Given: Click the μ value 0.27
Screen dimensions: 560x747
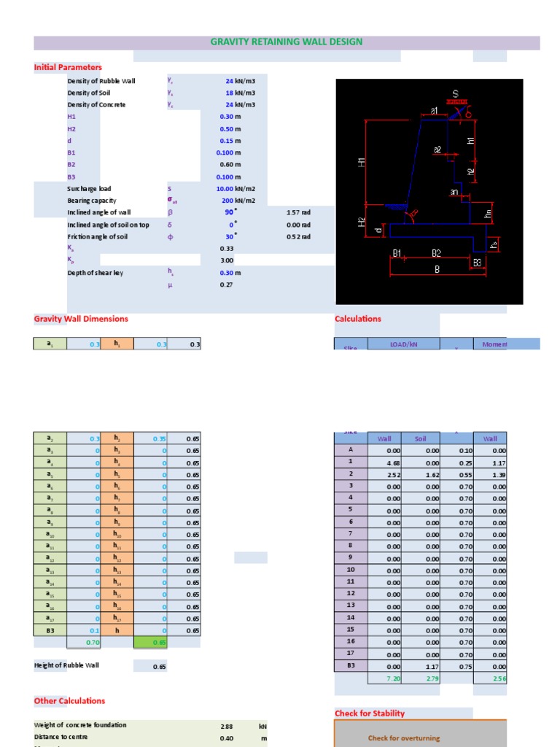Looking at the screenshot, I should 226,285.
